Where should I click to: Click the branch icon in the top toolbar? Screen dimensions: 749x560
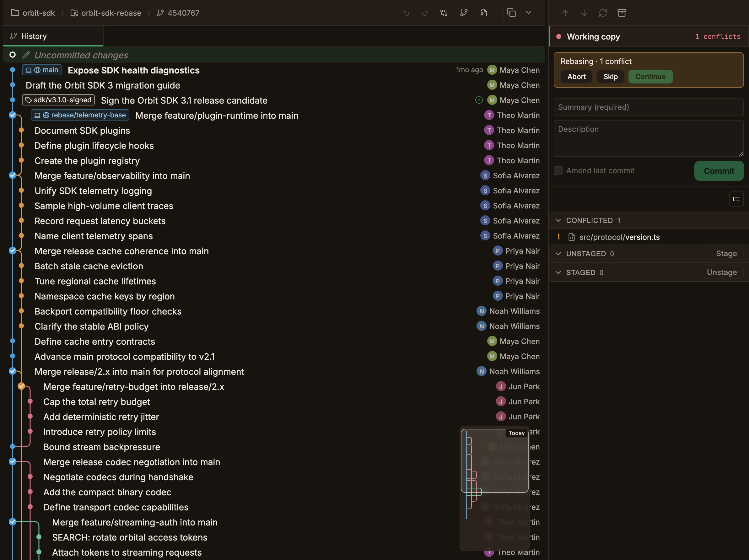[x=464, y=13]
